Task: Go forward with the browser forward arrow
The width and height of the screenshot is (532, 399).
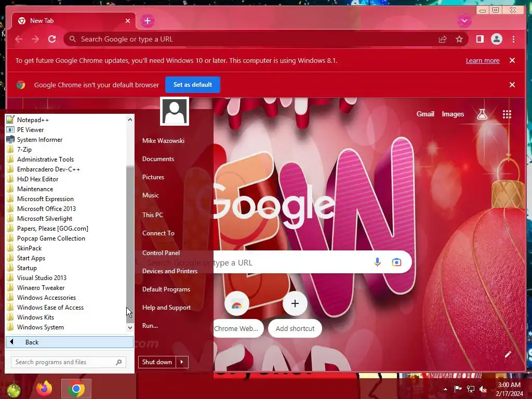Action: [35, 39]
